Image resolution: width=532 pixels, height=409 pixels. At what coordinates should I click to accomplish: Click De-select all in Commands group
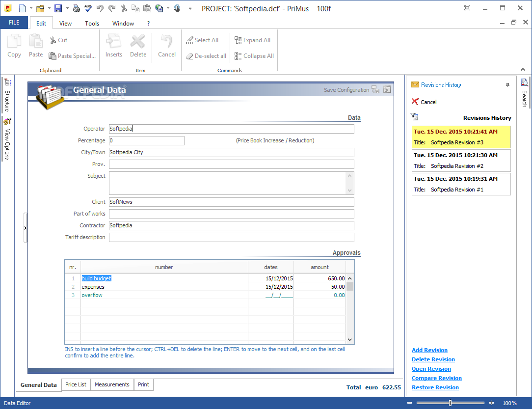point(206,55)
